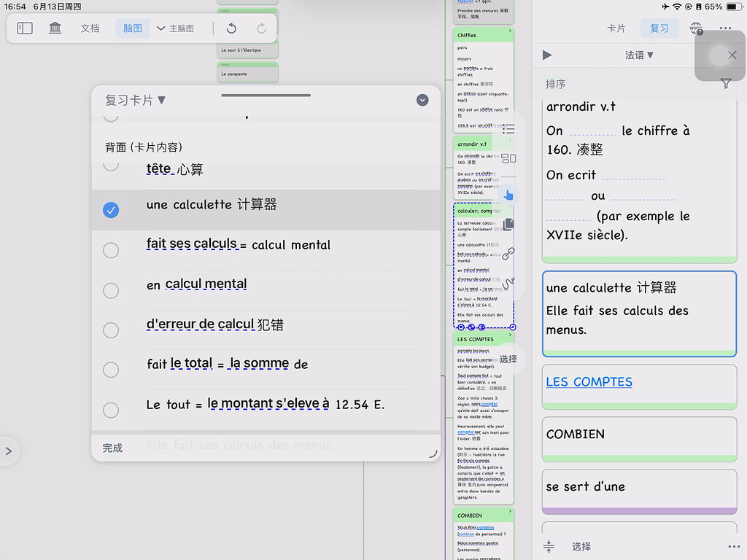Toggle the sidebar panel icon
The image size is (747, 560).
tap(25, 28)
